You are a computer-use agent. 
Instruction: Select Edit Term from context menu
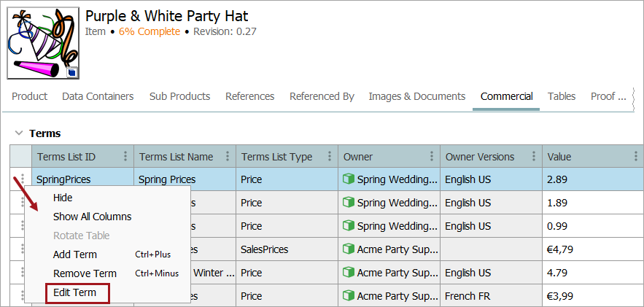(x=75, y=292)
